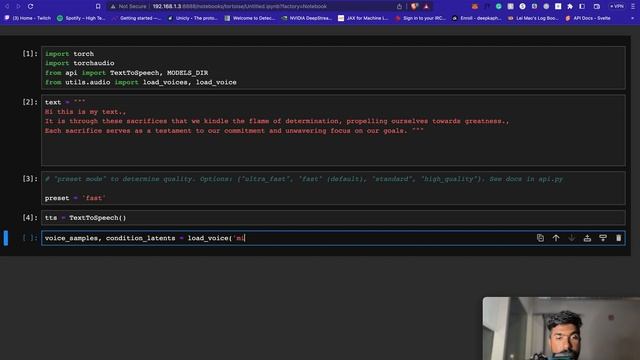
Task: Open the Home - Twitch bookmark
Action: click(28, 18)
